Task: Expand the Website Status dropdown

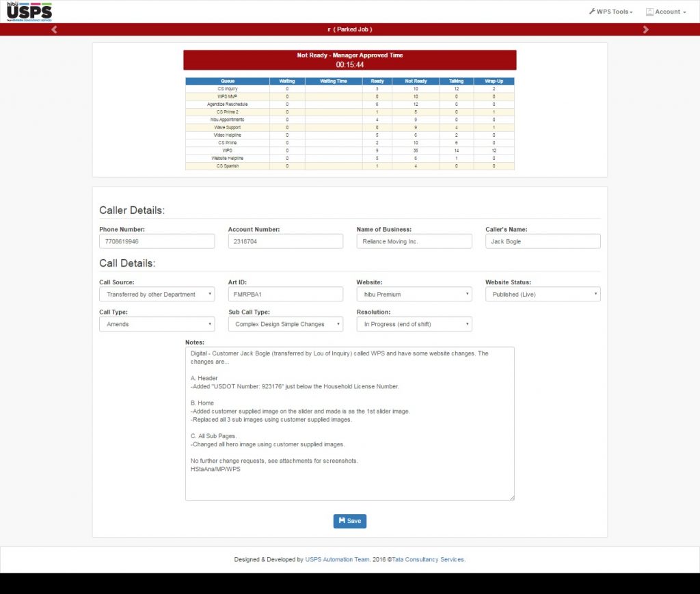Action: pyautogui.click(x=542, y=294)
